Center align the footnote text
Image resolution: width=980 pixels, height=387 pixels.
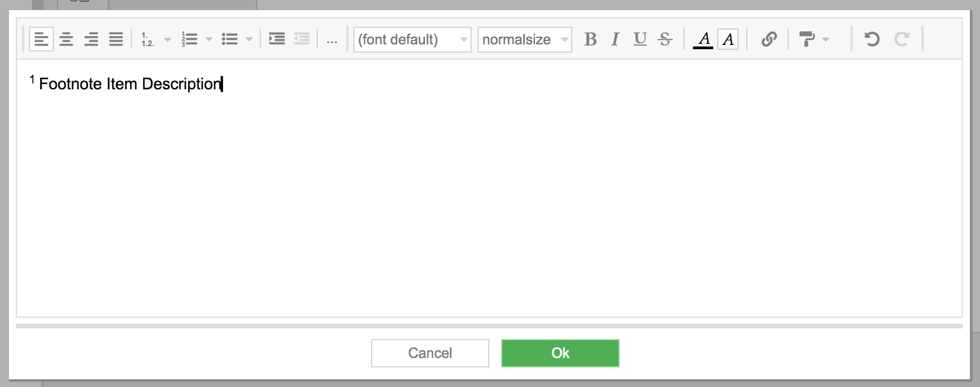click(66, 40)
